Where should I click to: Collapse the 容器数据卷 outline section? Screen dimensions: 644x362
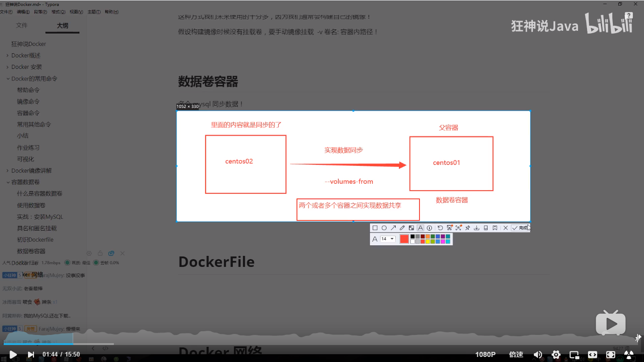[8, 182]
